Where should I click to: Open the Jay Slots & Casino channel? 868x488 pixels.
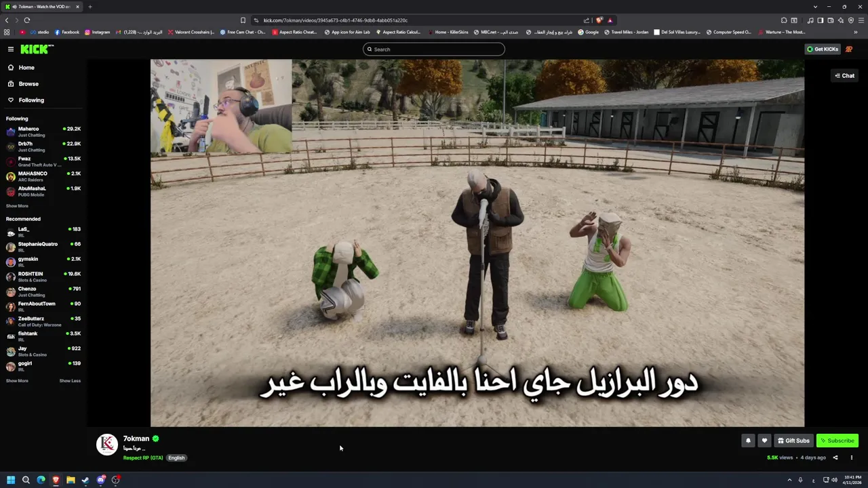[x=43, y=351]
